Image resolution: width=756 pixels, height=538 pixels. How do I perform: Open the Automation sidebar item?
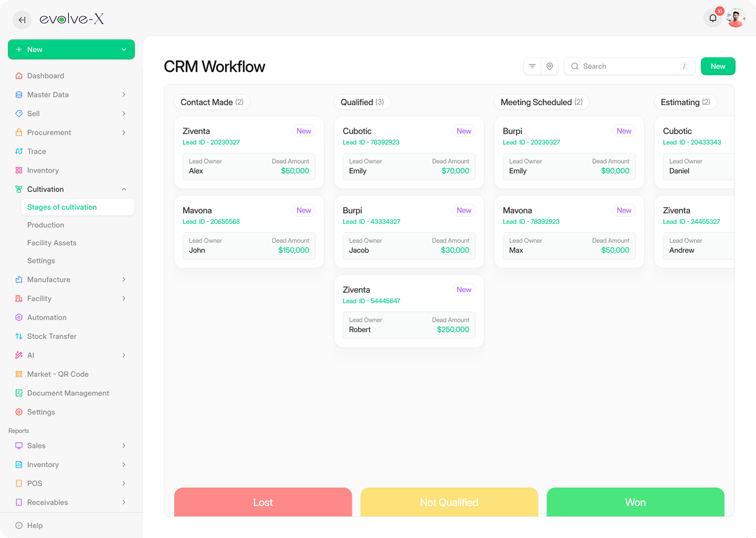tap(47, 317)
